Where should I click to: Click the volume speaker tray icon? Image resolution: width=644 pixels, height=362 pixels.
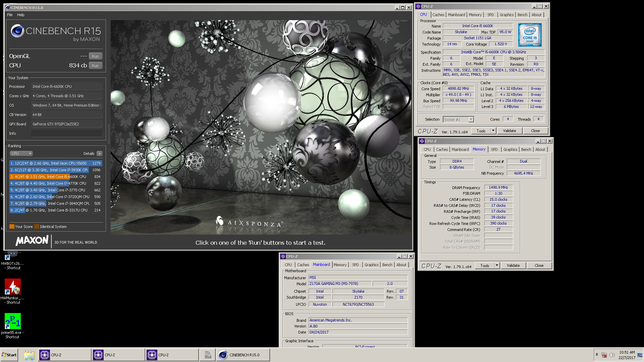[612, 355]
